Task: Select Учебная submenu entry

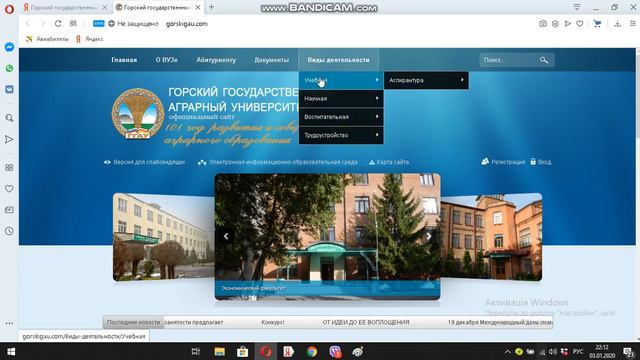Action: click(x=341, y=80)
